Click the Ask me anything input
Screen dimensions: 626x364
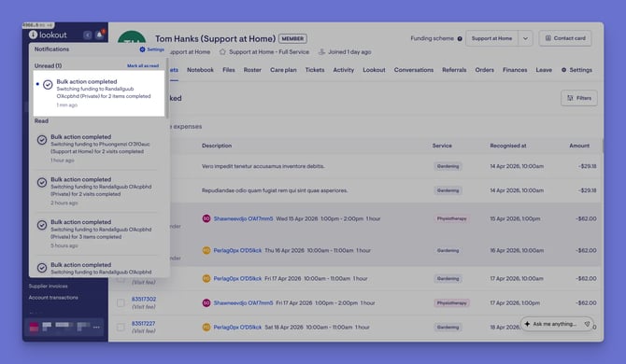[557, 324]
